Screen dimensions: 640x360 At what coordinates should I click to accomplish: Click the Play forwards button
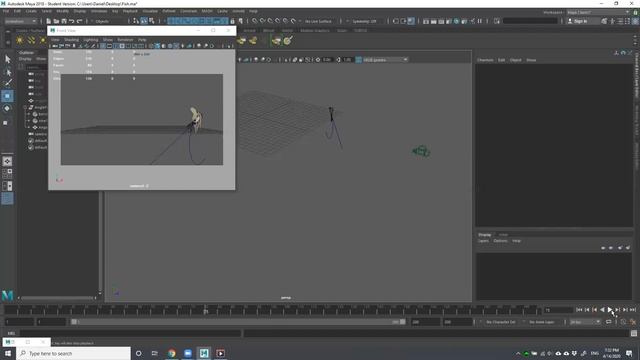coord(610,310)
